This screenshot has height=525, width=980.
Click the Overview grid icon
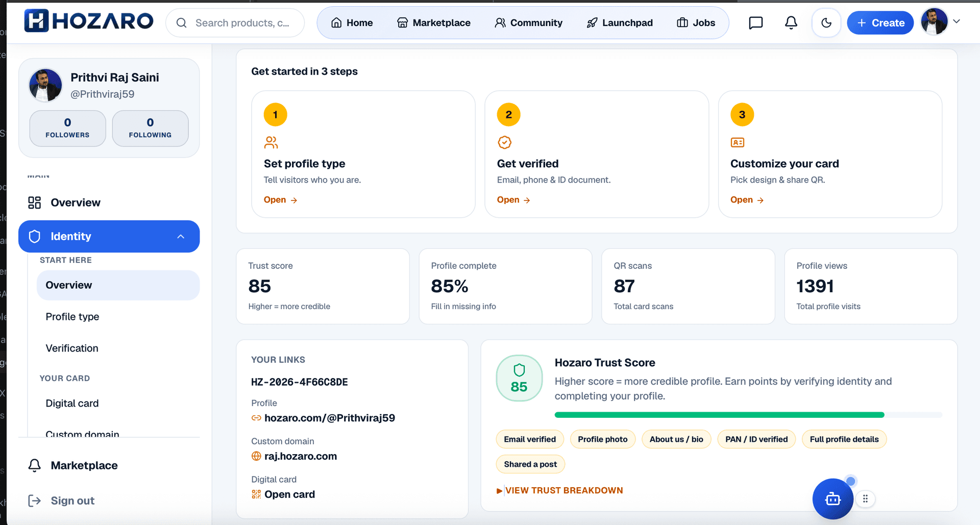click(x=34, y=203)
